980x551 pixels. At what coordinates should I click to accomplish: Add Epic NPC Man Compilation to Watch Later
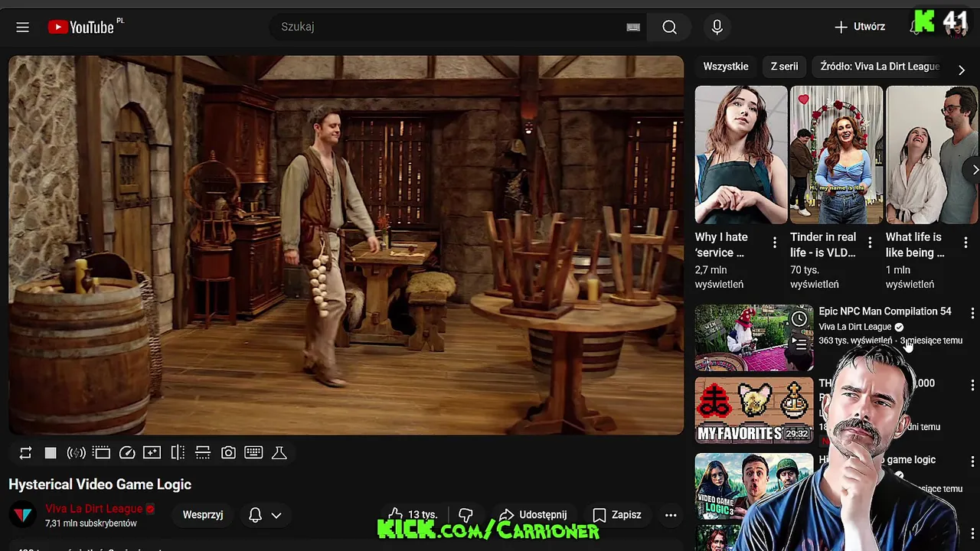(x=799, y=319)
